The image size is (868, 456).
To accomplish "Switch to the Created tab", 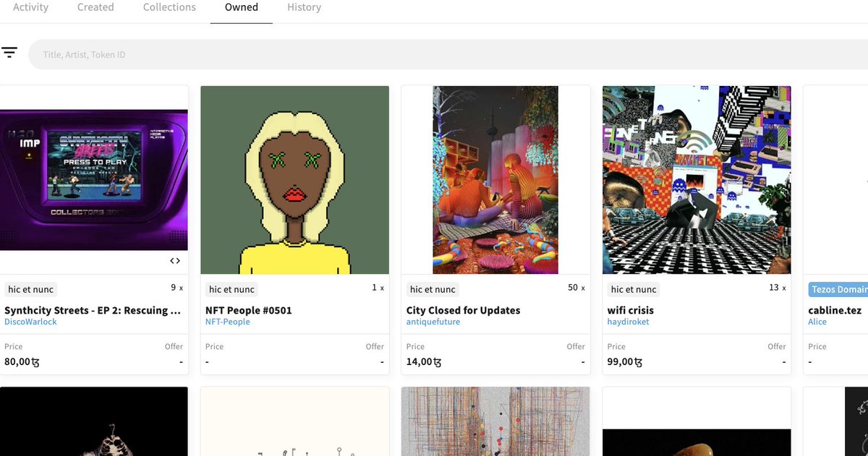I will coord(95,7).
